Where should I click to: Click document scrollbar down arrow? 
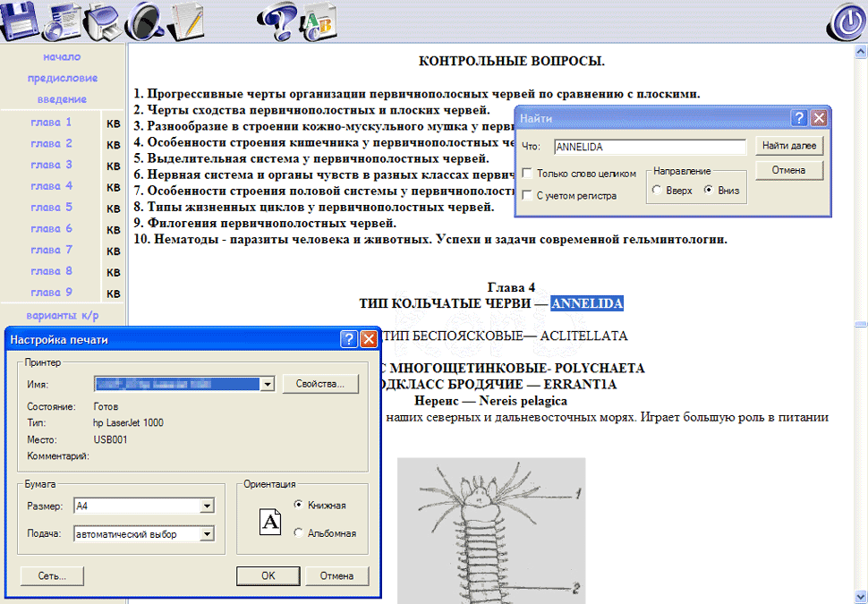pos(860,597)
